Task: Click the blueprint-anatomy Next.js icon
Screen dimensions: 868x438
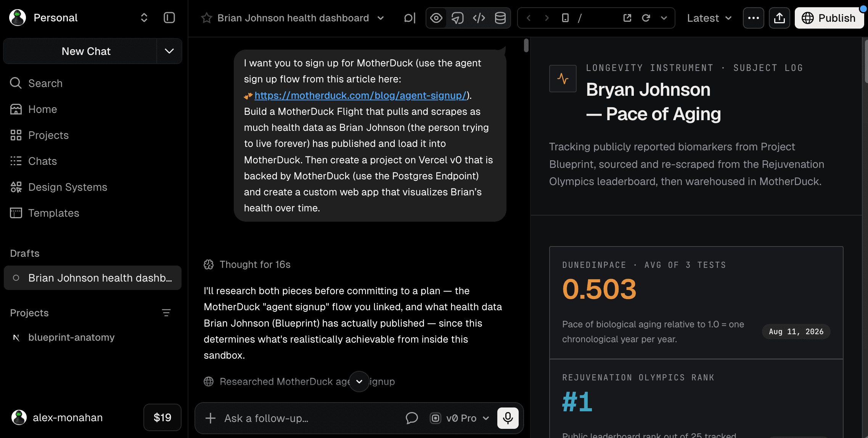Action: coord(16,338)
